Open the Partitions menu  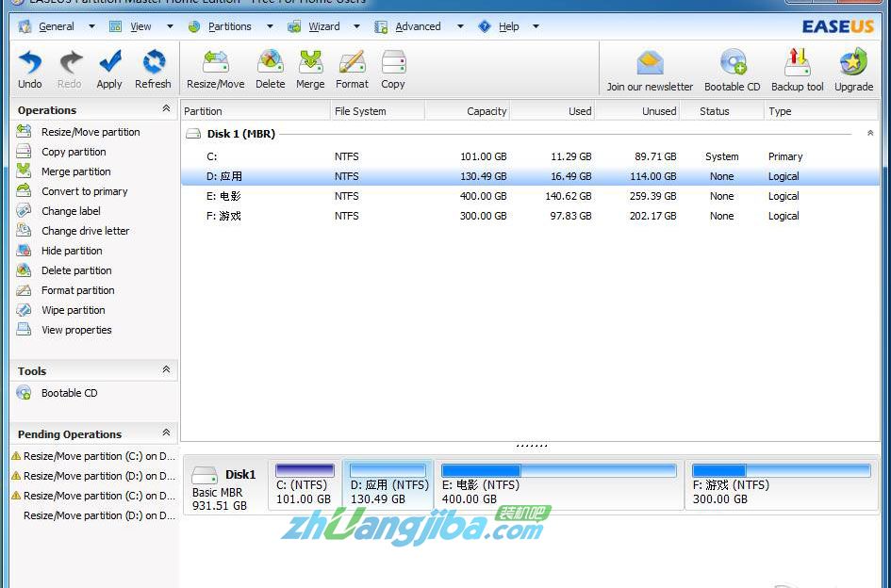click(230, 26)
